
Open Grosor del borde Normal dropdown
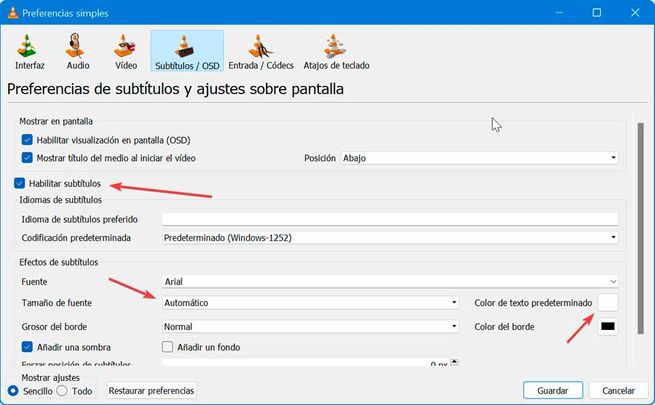pos(310,327)
